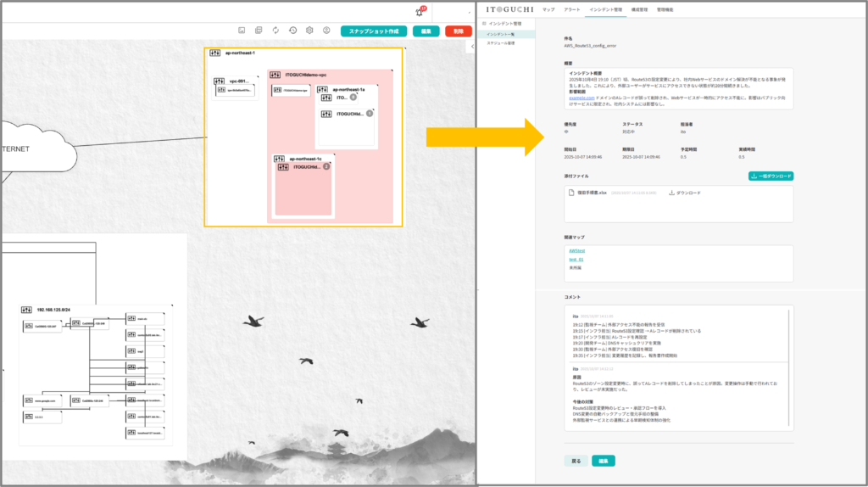Click the refresh arrows icon in toolbar
Image resolution: width=868 pixels, height=487 pixels.
(x=275, y=31)
